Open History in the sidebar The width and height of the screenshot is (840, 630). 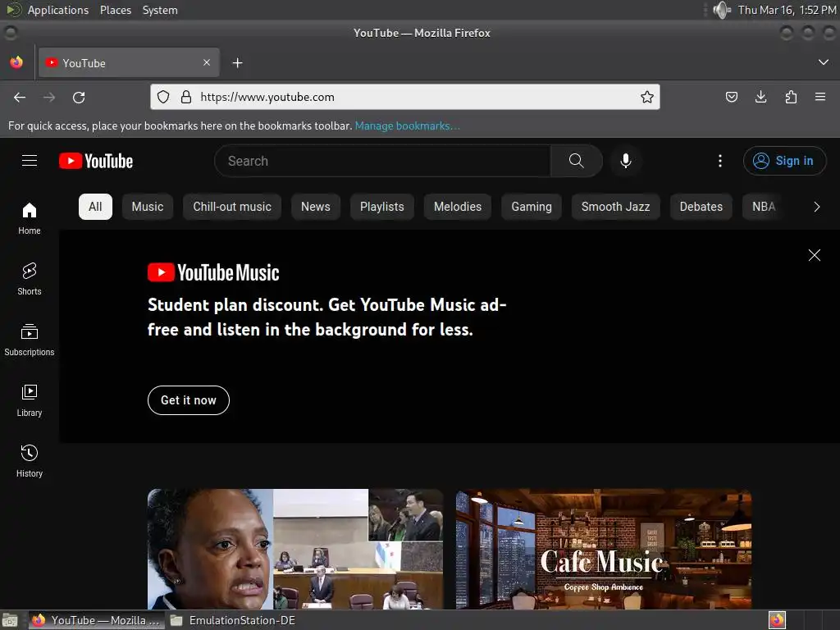point(30,461)
